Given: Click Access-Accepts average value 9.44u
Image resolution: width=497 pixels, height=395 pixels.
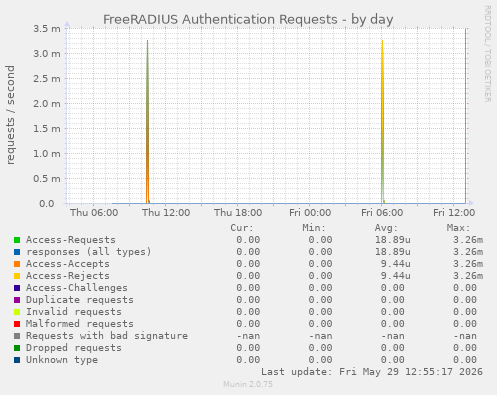Looking at the screenshot, I should (x=396, y=264).
